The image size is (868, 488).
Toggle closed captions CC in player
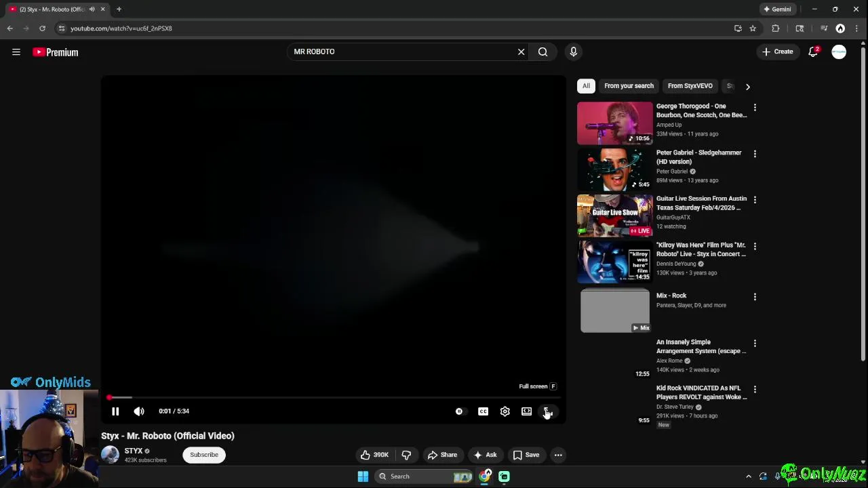pyautogui.click(x=483, y=411)
